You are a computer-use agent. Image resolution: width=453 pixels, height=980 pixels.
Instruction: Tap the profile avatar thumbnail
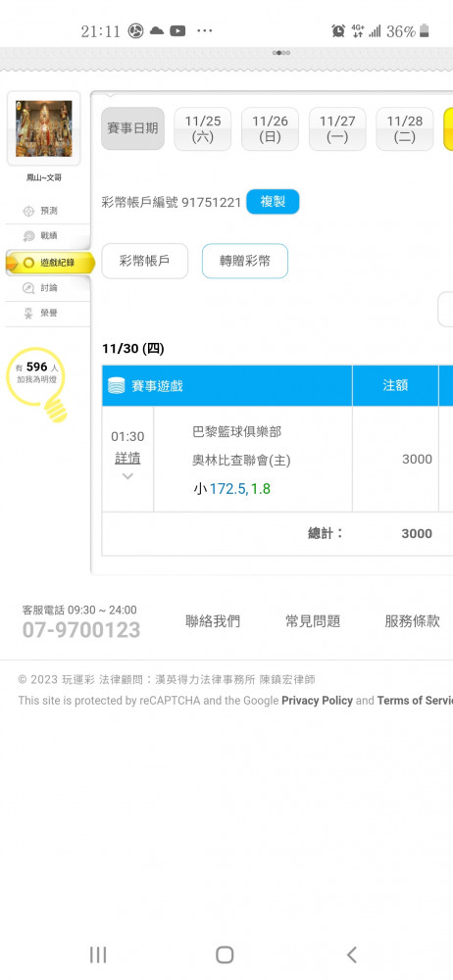pos(44,128)
